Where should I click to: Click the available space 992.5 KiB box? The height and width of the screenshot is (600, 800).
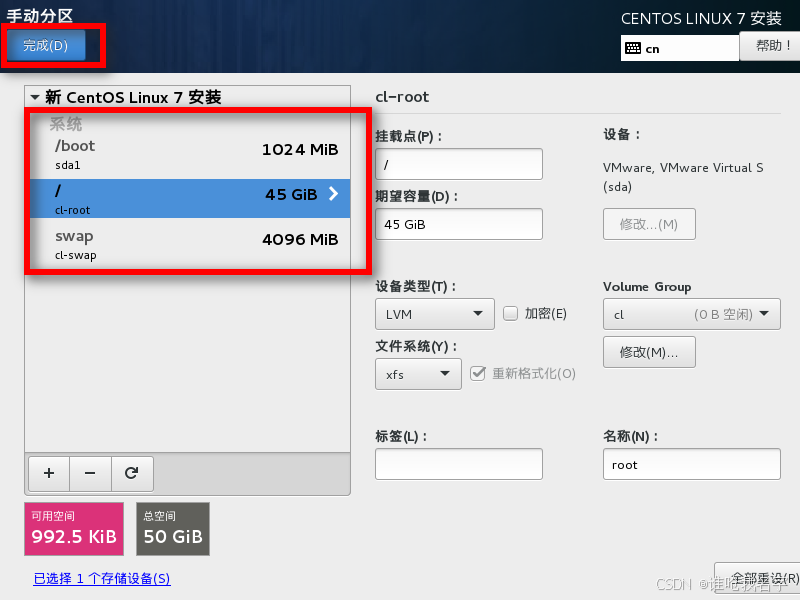74,529
